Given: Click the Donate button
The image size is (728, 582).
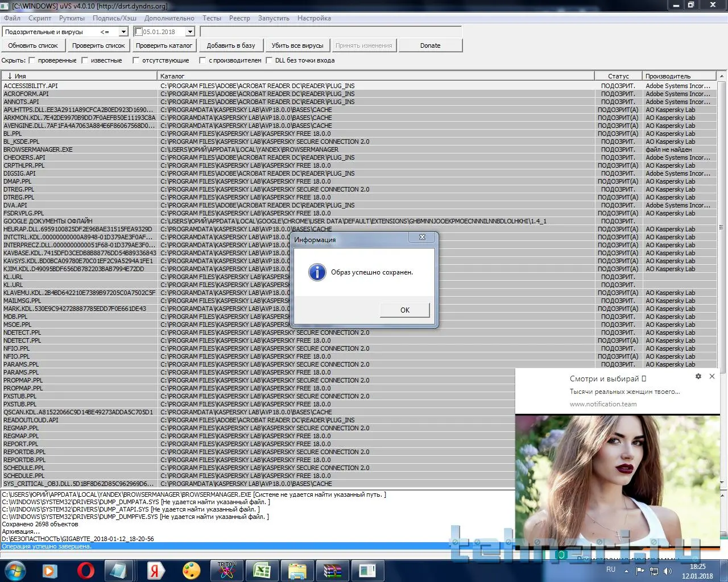Looking at the screenshot, I should (x=430, y=45).
